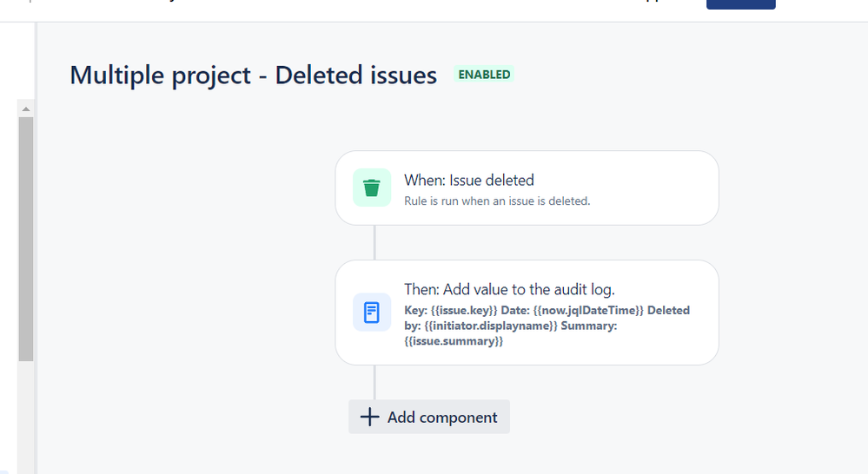868x474 pixels.
Task: Click the scrollbar up arrow
Action: tap(25, 109)
